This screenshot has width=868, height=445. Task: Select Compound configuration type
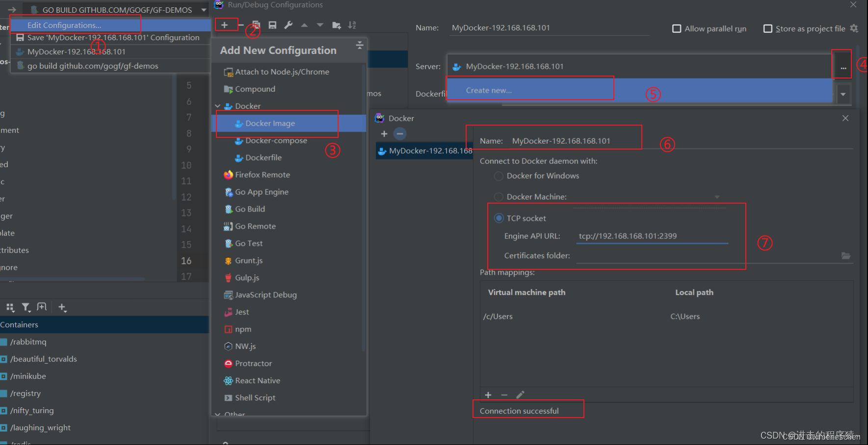289,89
